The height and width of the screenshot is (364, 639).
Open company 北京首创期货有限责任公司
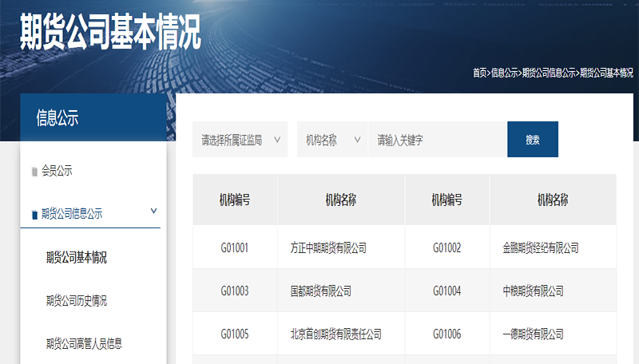click(x=335, y=334)
